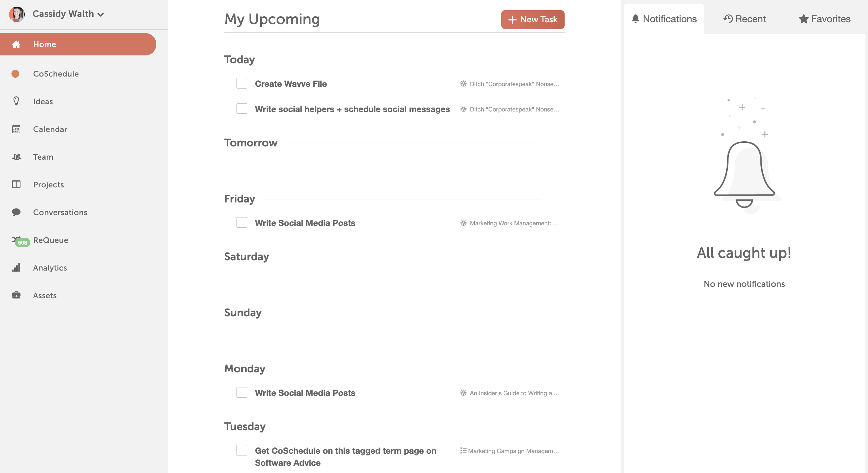Switch to the Recent tab

point(744,19)
